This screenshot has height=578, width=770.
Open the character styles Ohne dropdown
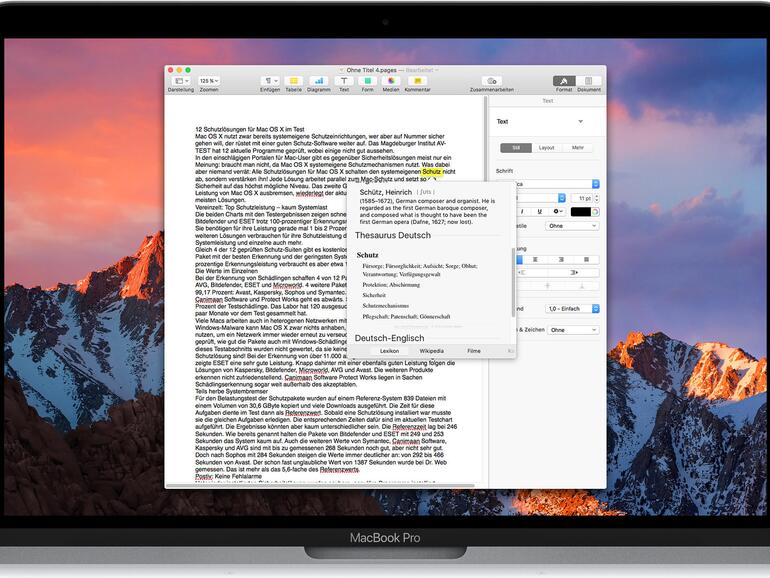pos(572,226)
